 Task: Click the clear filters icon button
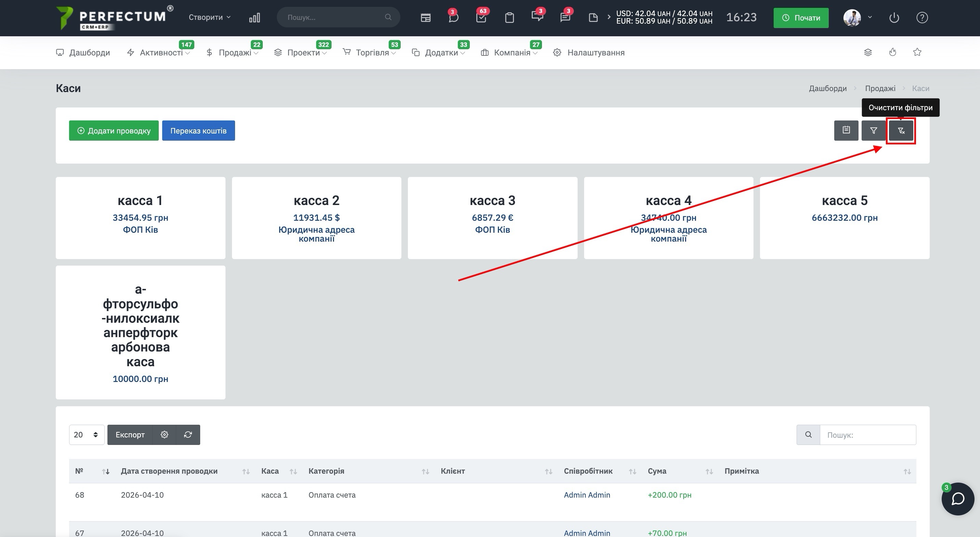[x=901, y=130]
